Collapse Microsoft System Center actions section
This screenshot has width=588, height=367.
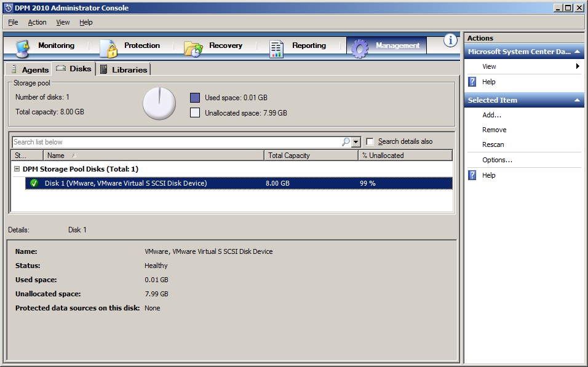pyautogui.click(x=578, y=52)
